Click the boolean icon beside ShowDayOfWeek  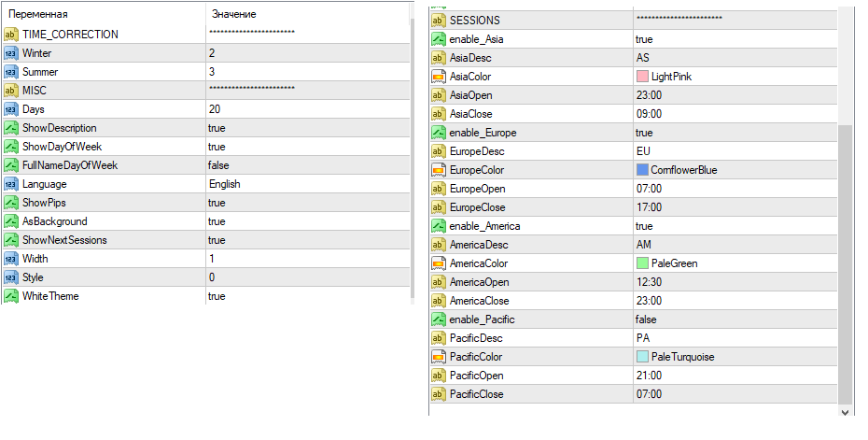[x=10, y=147]
